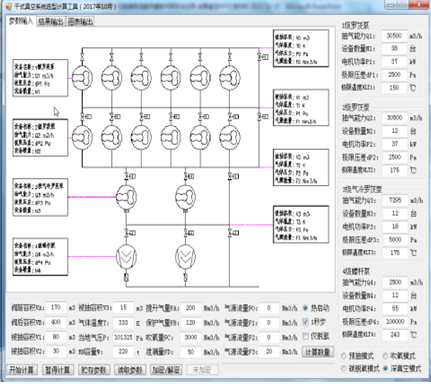Select the 吹氧模式 radio button
Image resolution: width=431 pixels, height=384 pixels.
(399, 356)
